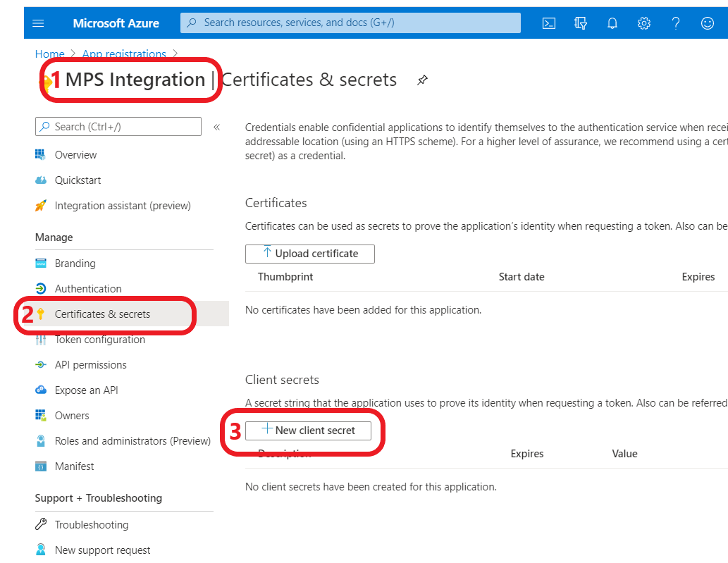Open portal settings gear icon
Viewport: 728px width, 563px height.
coord(644,23)
